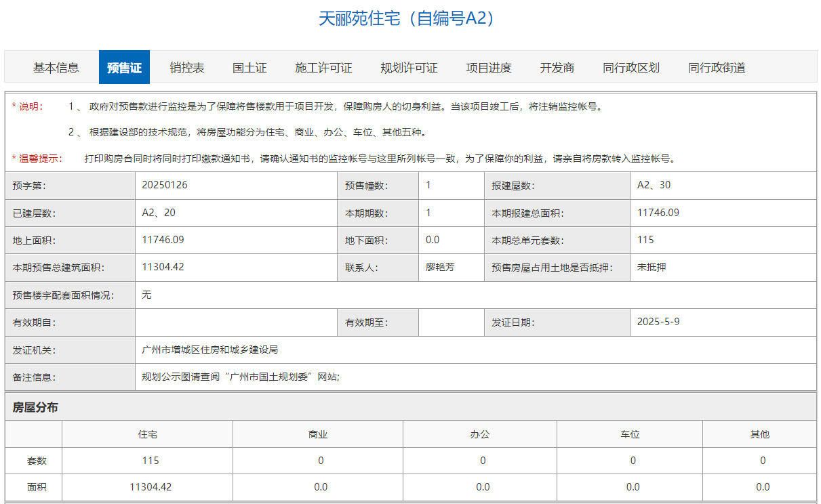Viewport: 821px width, 504px height.
Task: Select the 预售证 tab
Action: click(x=124, y=68)
